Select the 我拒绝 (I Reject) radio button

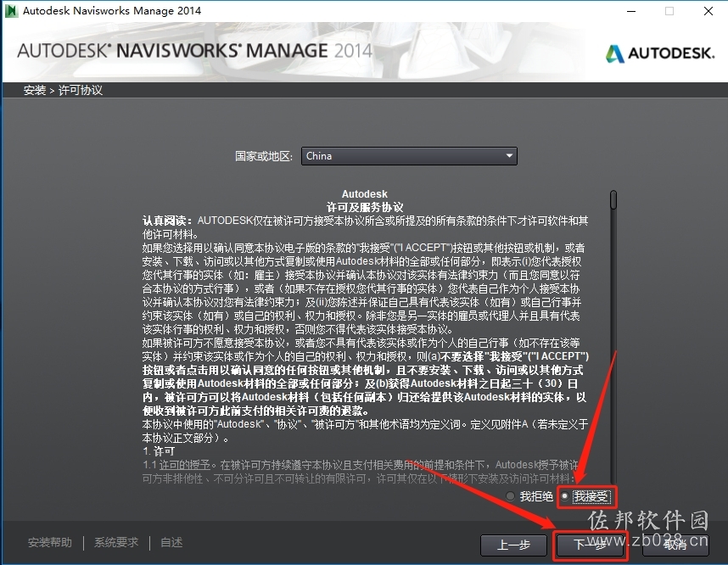510,496
